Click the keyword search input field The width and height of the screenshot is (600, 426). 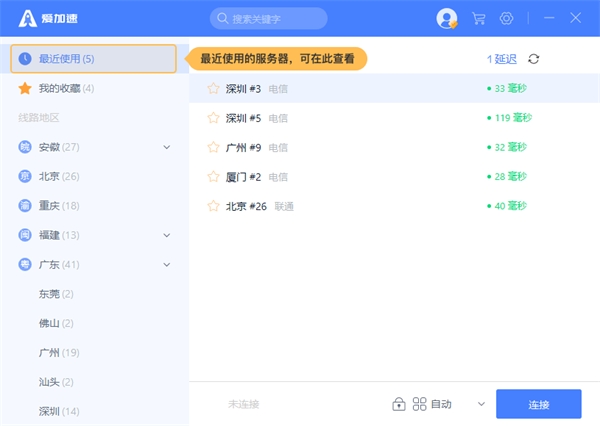[275, 19]
